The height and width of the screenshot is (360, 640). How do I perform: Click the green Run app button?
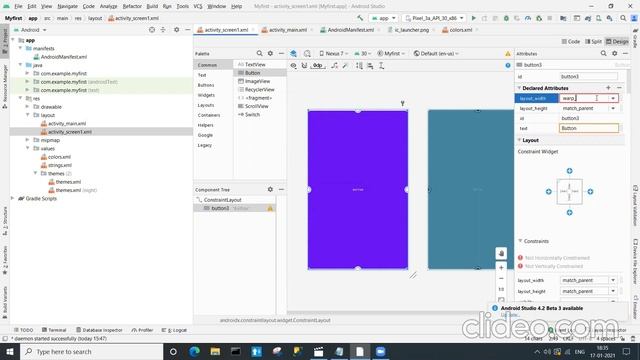[473, 18]
